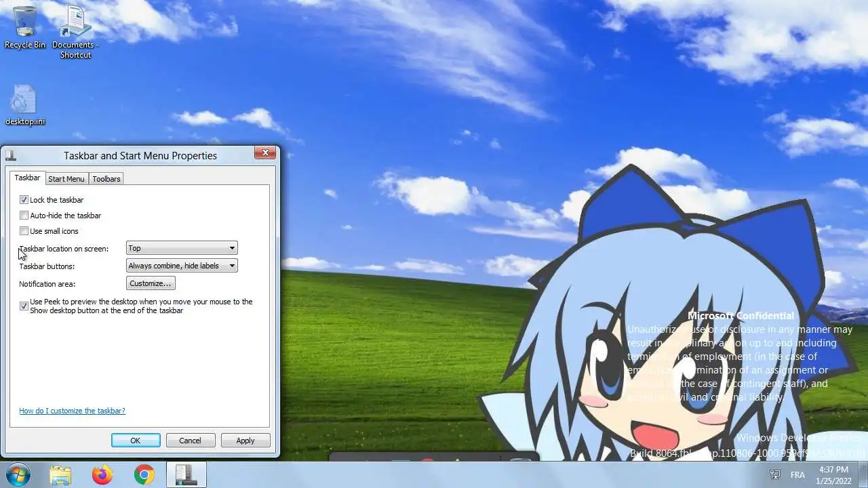Click the Taskbar Properties taskbar button

186,474
